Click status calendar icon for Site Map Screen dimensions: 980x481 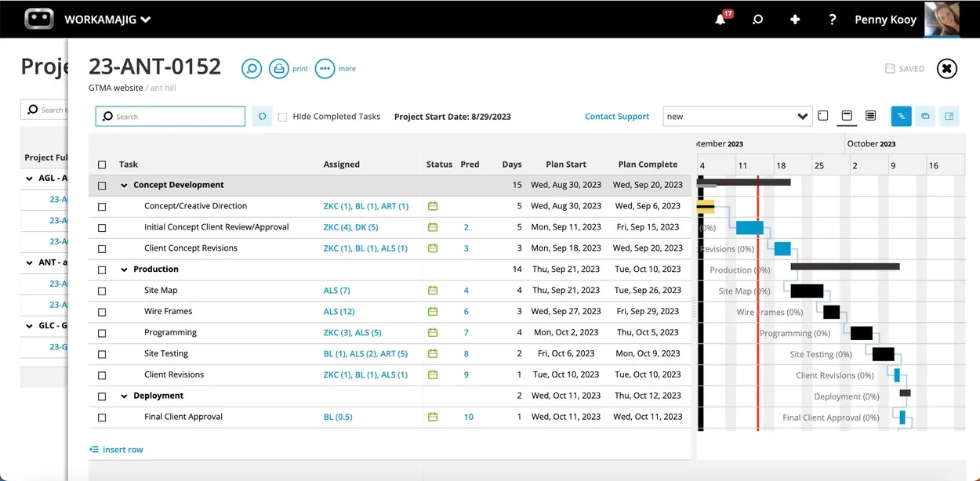click(x=433, y=291)
